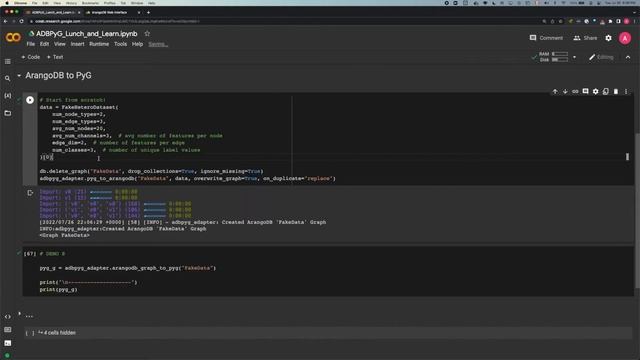Open the terminal icon in left sidebar
This screenshot has width=640, height=360.
pyautogui.click(x=8, y=343)
